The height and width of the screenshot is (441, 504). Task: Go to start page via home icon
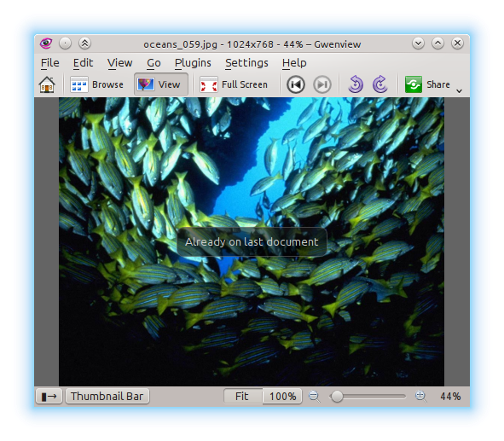(47, 84)
